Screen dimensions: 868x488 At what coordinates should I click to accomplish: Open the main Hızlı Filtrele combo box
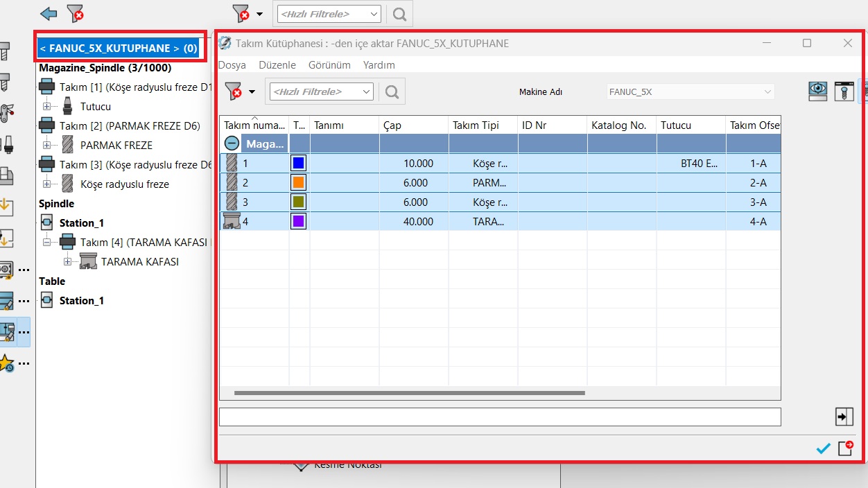click(x=329, y=14)
